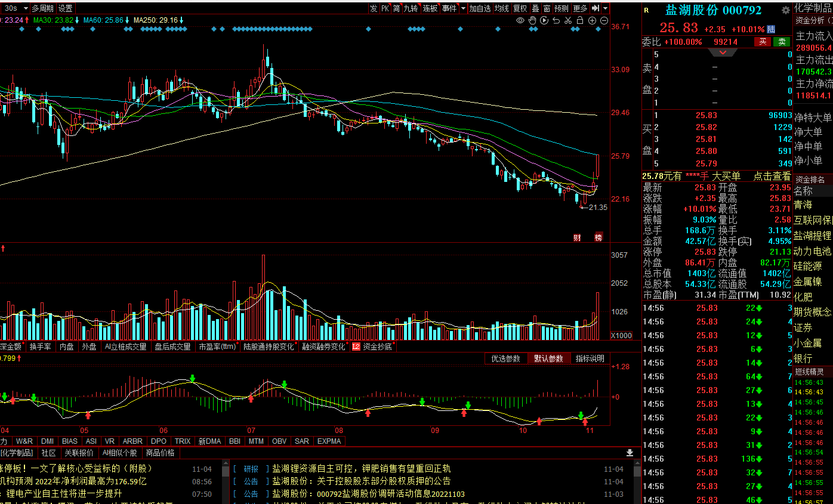Switch to the W&R indicator
This screenshot has height=504, width=833.
coord(24,441)
